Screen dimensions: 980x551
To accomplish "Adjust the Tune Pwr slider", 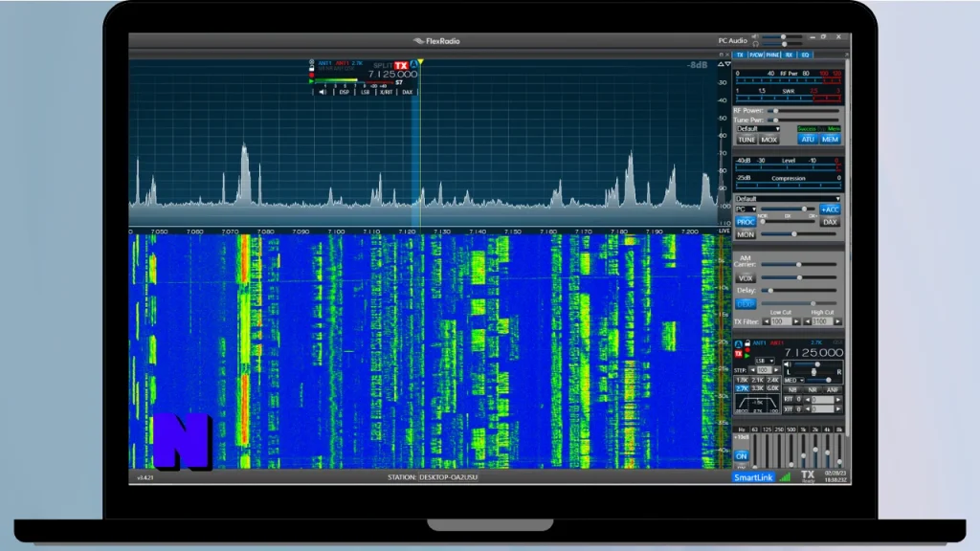I will (x=803, y=120).
